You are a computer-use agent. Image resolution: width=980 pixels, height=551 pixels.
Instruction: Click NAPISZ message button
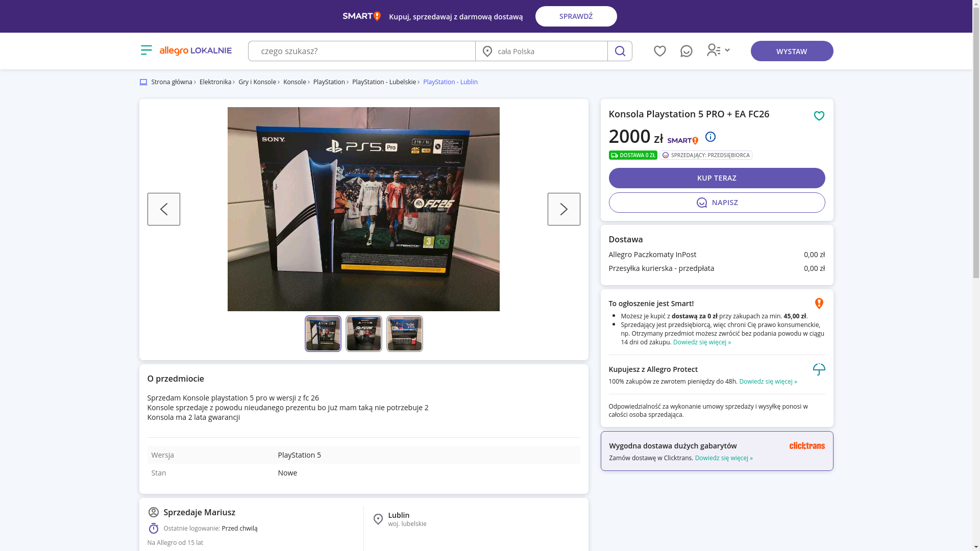coord(717,203)
